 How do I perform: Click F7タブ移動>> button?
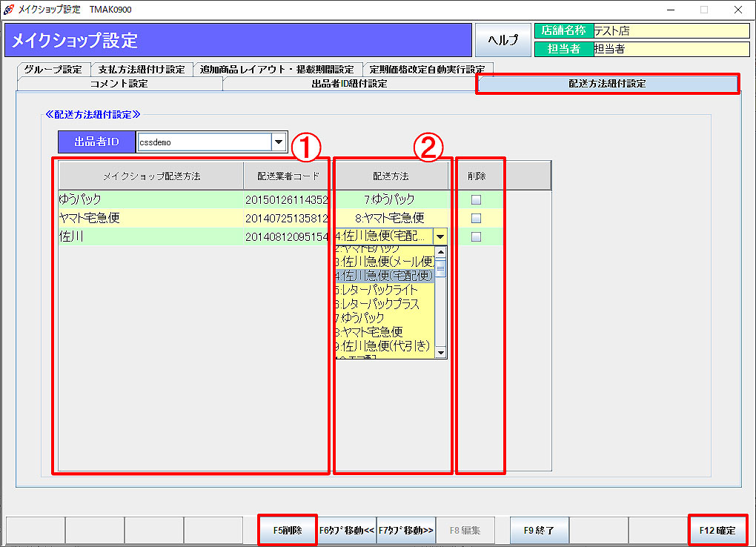[406, 530]
